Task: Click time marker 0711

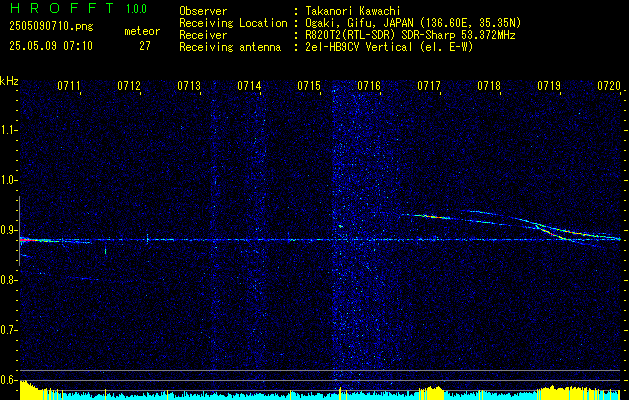Action: (x=69, y=86)
